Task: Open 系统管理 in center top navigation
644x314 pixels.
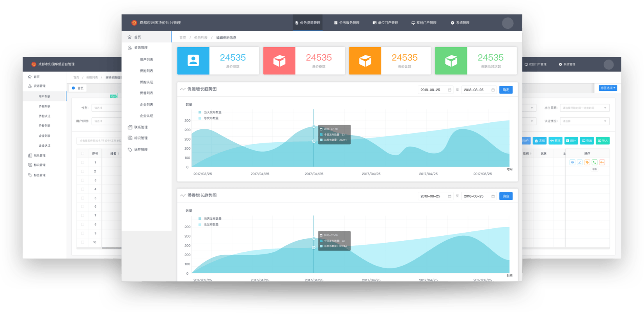Action: (x=460, y=23)
